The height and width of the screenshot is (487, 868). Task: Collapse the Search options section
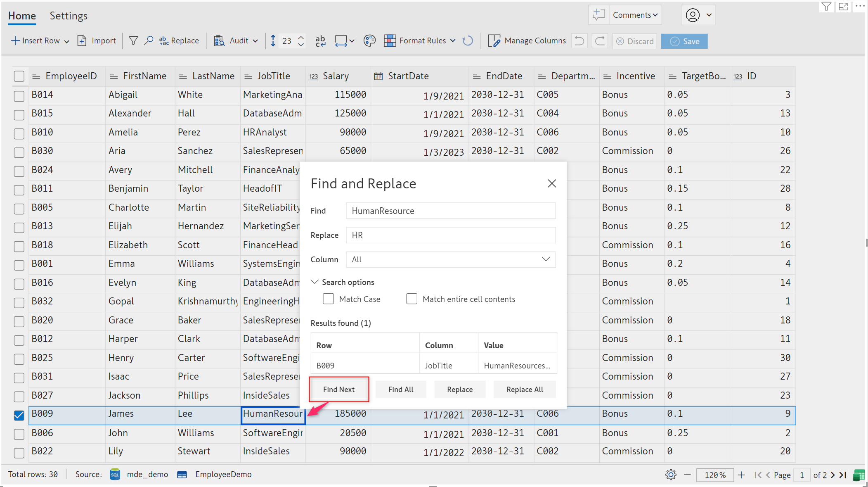(343, 282)
